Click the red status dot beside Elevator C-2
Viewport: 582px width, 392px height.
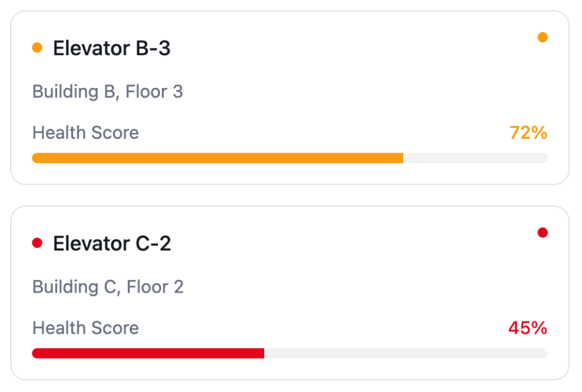tap(37, 243)
